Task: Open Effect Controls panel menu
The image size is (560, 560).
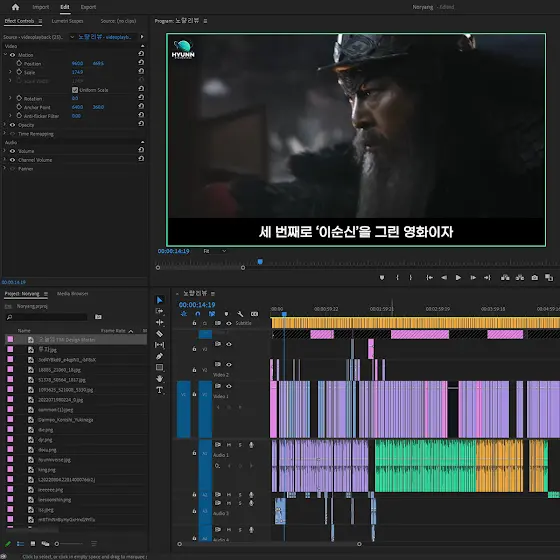Action: (x=40, y=21)
